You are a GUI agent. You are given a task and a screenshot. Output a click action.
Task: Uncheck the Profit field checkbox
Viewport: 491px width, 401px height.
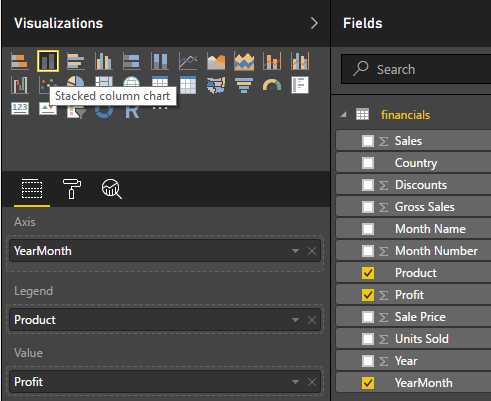point(368,295)
